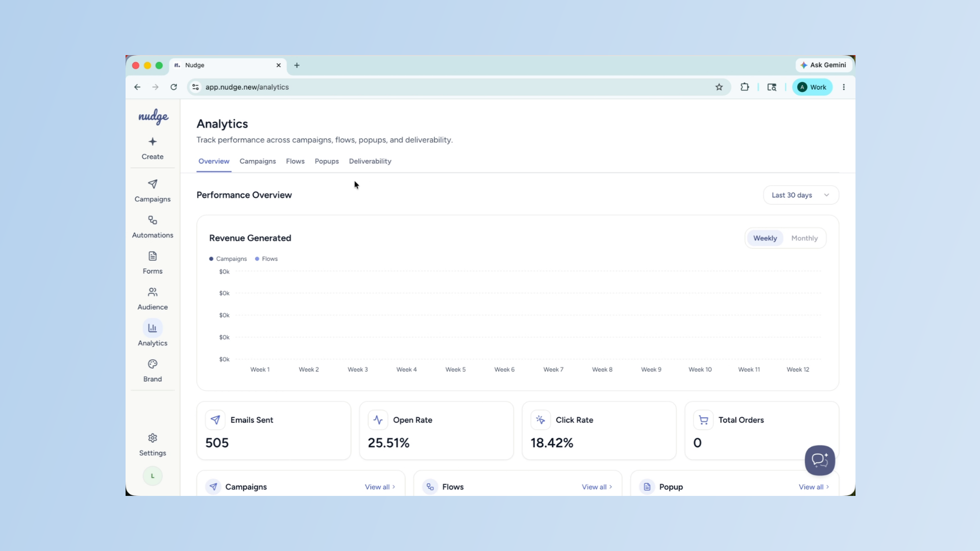Reload the page
980x551 pixels.
[174, 87]
